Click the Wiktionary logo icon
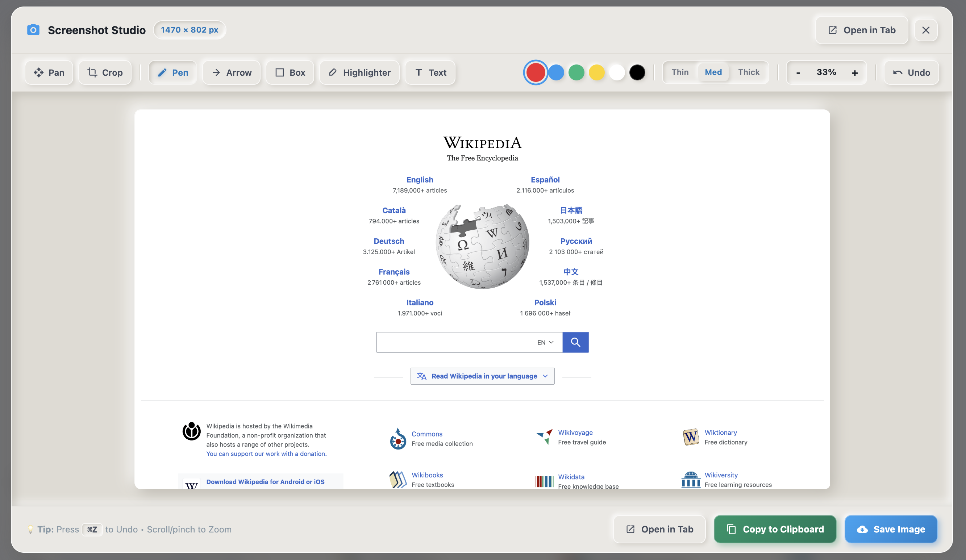The width and height of the screenshot is (966, 560). click(x=691, y=437)
